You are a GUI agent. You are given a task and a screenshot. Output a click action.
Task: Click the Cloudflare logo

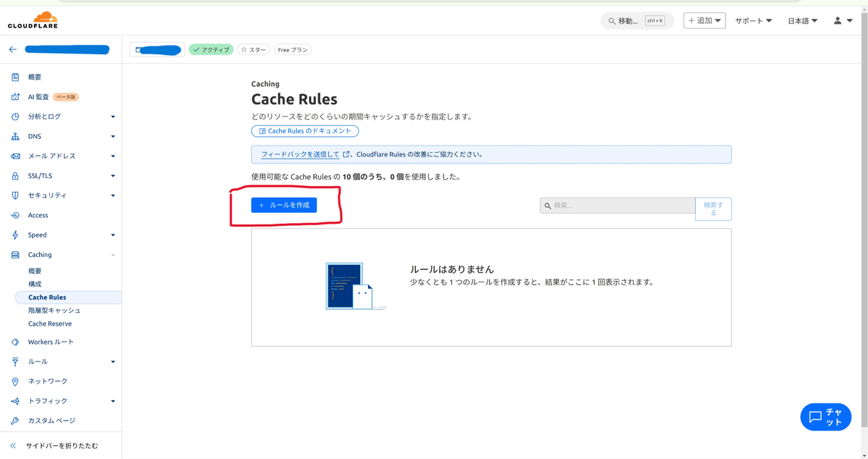[x=33, y=20]
